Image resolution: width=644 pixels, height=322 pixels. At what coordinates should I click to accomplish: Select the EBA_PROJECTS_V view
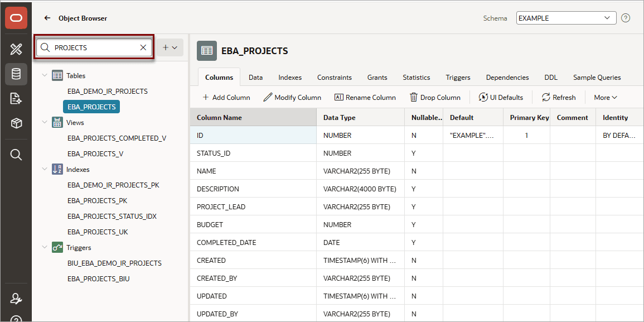coord(95,154)
